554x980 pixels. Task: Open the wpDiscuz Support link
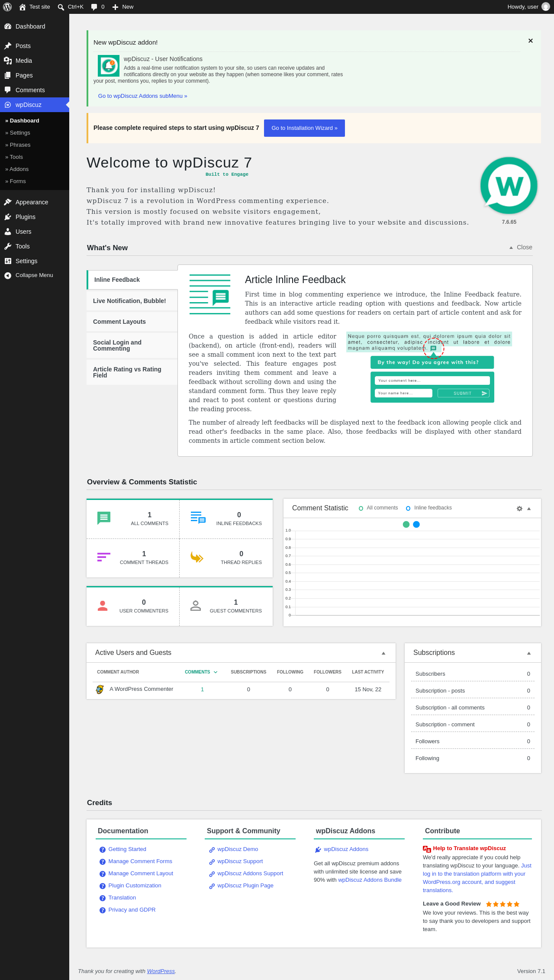240,861
